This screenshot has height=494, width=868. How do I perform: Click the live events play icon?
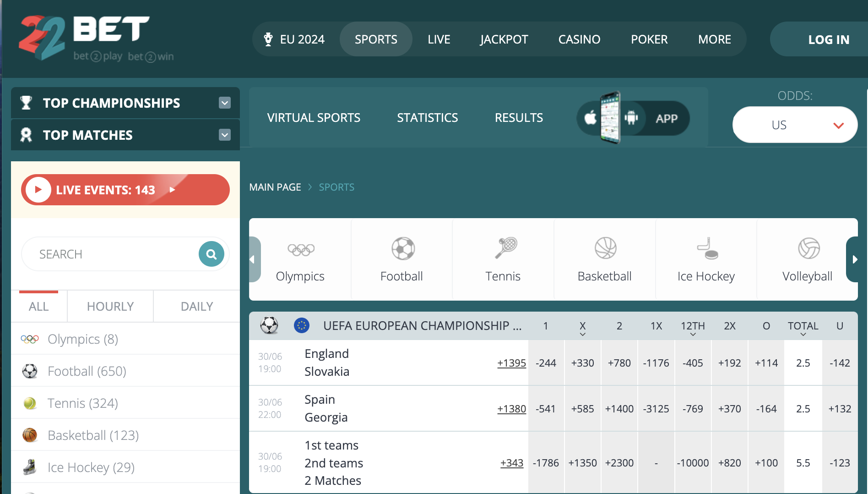tap(38, 190)
